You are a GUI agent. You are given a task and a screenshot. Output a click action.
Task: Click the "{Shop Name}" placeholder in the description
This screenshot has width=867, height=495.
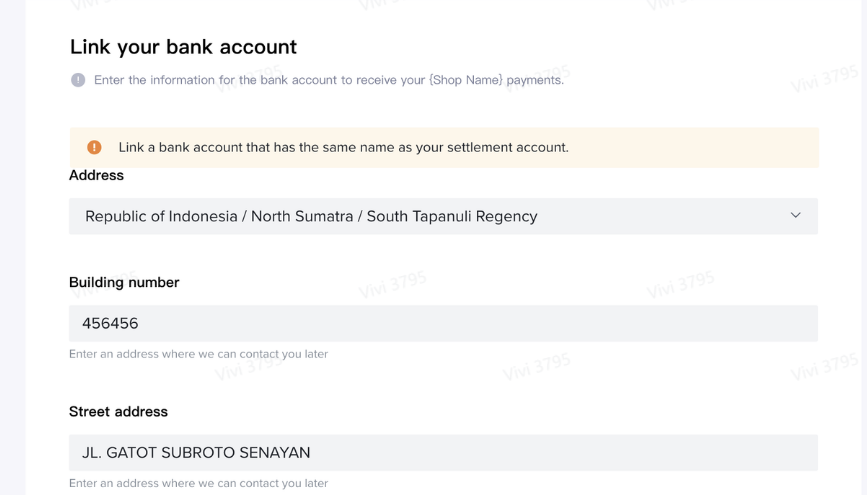pyautogui.click(x=466, y=80)
